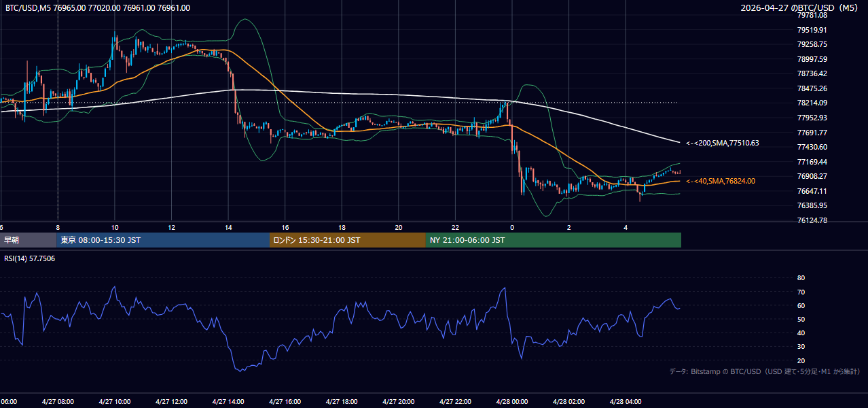
Task: Click the BTC/USD,M5 OHLC header text
Action: pyautogui.click(x=98, y=8)
